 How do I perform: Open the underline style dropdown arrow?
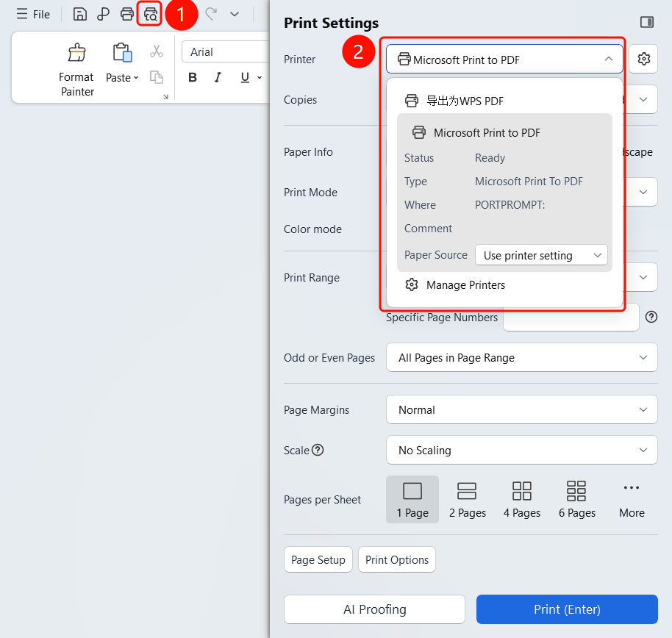coord(260,78)
